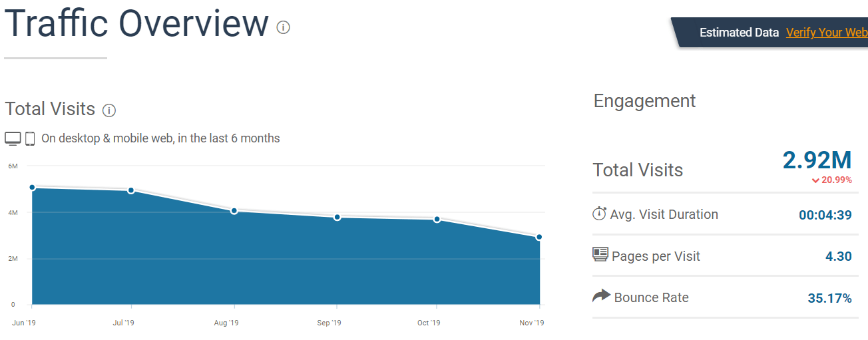Click the 35.17% bounce rate value
868x340 pixels.
click(829, 298)
